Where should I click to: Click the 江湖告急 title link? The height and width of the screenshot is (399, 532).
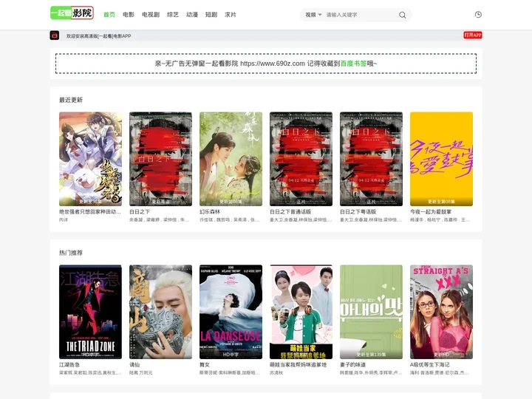69,365
